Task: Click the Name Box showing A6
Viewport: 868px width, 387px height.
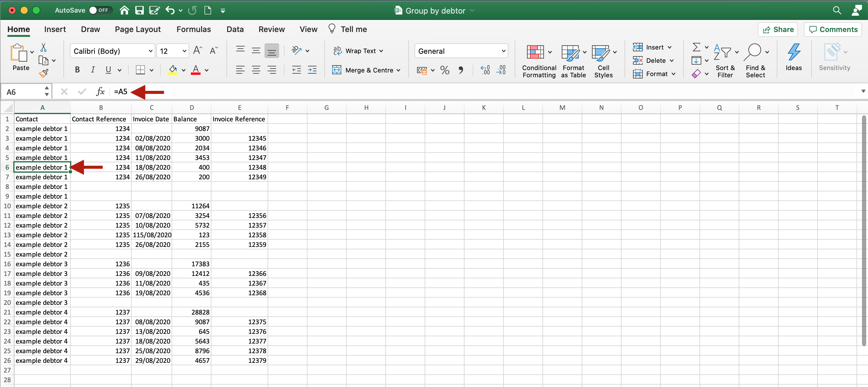Action: [22, 91]
